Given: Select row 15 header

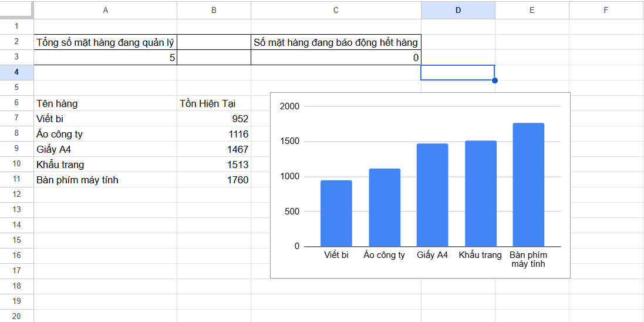Looking at the screenshot, I should tap(16, 240).
